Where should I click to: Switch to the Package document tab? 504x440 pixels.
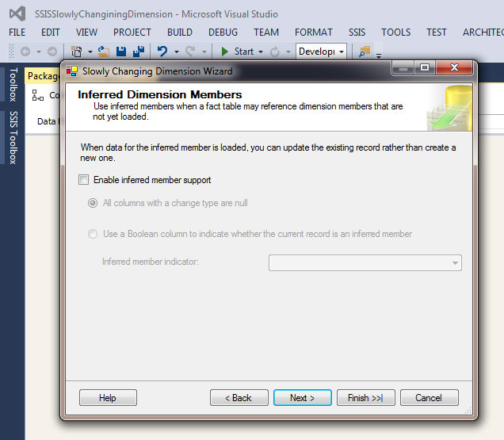point(43,76)
